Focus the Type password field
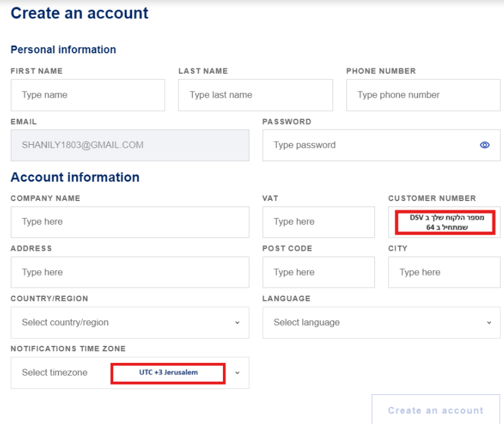The width and height of the screenshot is (504, 424). click(381, 145)
